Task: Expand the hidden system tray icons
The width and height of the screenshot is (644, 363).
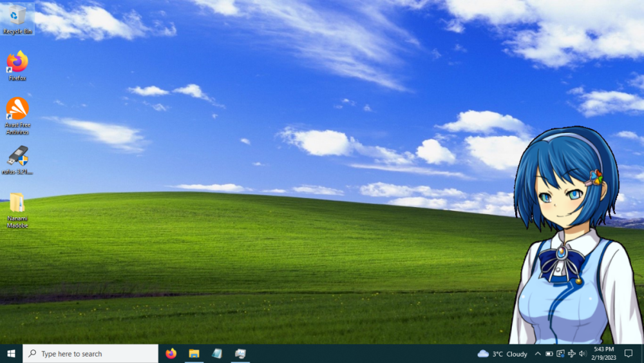Action: 538,353
